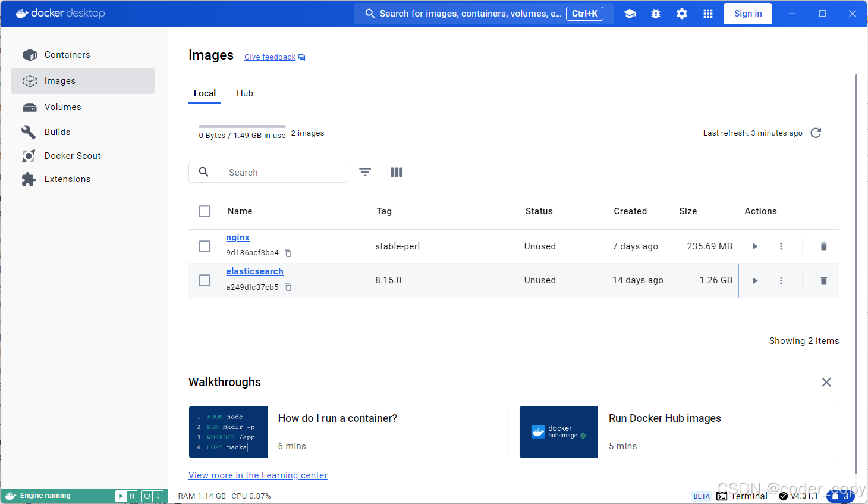The width and height of the screenshot is (868, 504).
Task: Check the elasticsearch image checkbox
Action: (205, 280)
